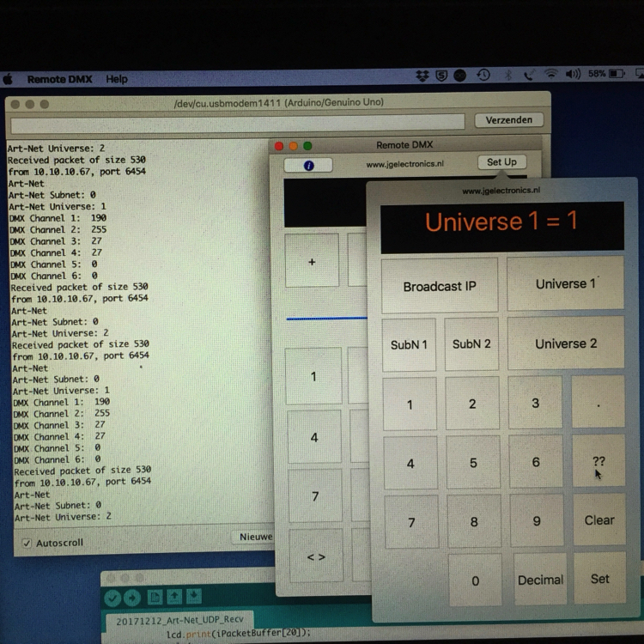
Task: Tap keypad digit 4 in setup popover
Action: (410, 464)
